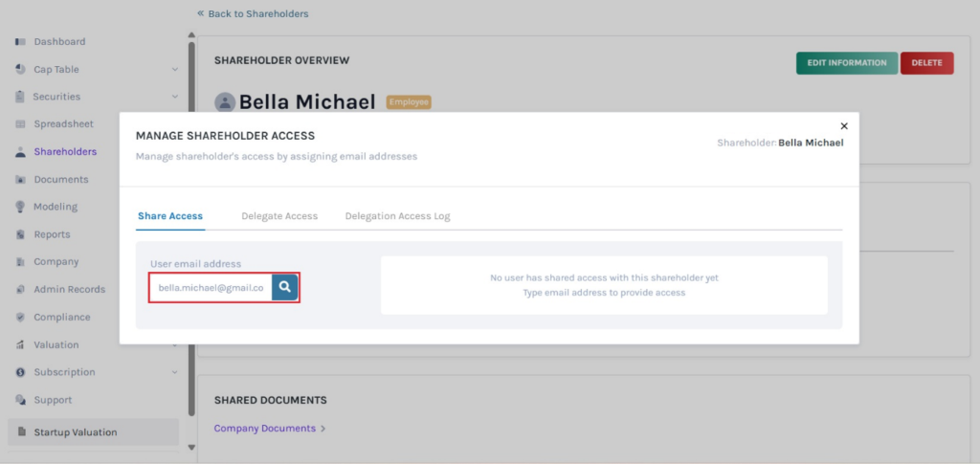Click the Back to Shareholders link
Viewport: 980px width, 464px height.
pos(253,13)
